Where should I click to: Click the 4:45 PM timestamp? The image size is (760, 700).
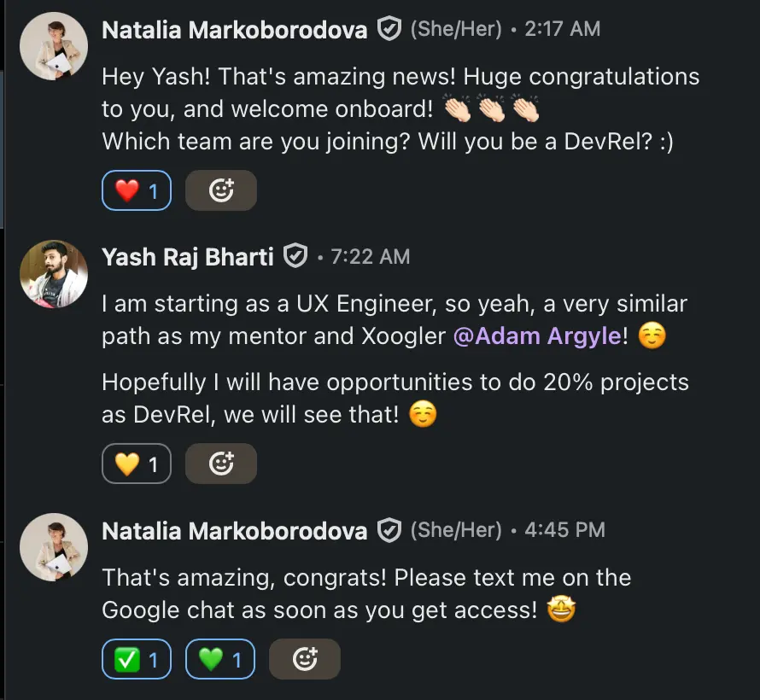564,531
